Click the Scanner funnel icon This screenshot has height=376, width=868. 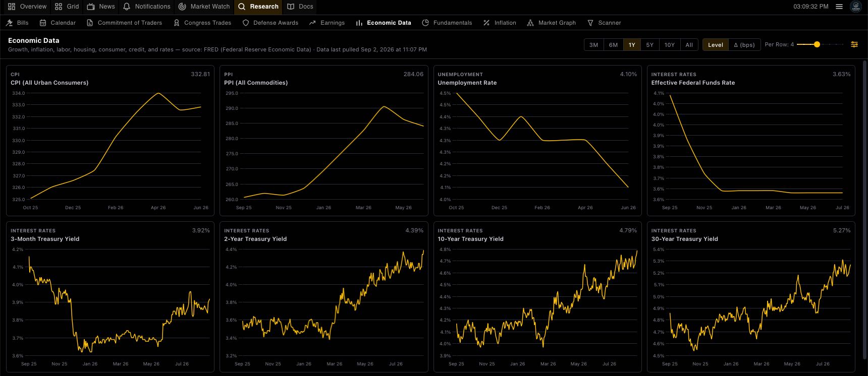(x=590, y=23)
